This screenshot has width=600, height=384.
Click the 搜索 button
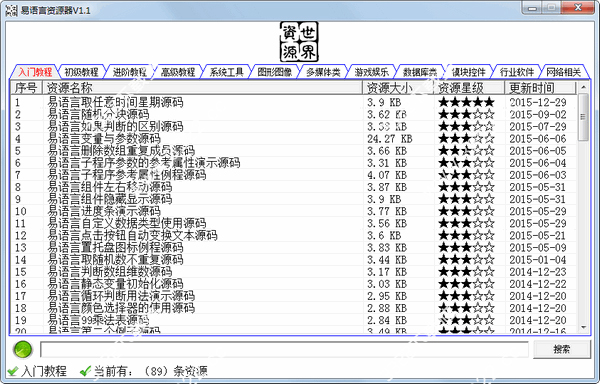coord(561,349)
